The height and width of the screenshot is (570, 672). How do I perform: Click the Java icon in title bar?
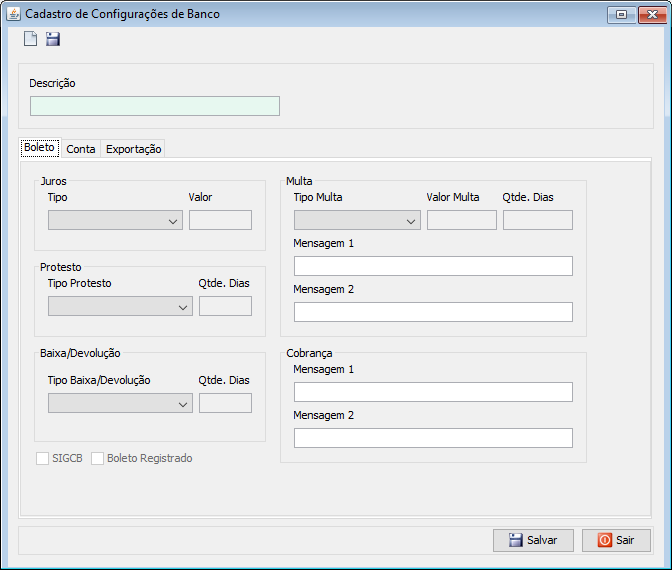point(13,14)
